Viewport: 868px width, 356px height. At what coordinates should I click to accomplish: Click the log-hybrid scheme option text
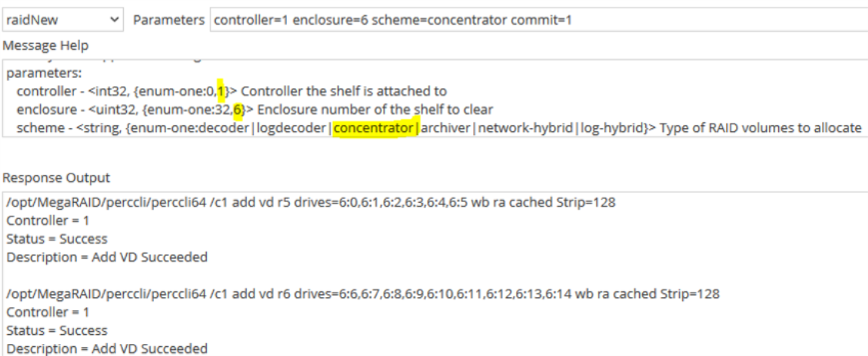(607, 127)
